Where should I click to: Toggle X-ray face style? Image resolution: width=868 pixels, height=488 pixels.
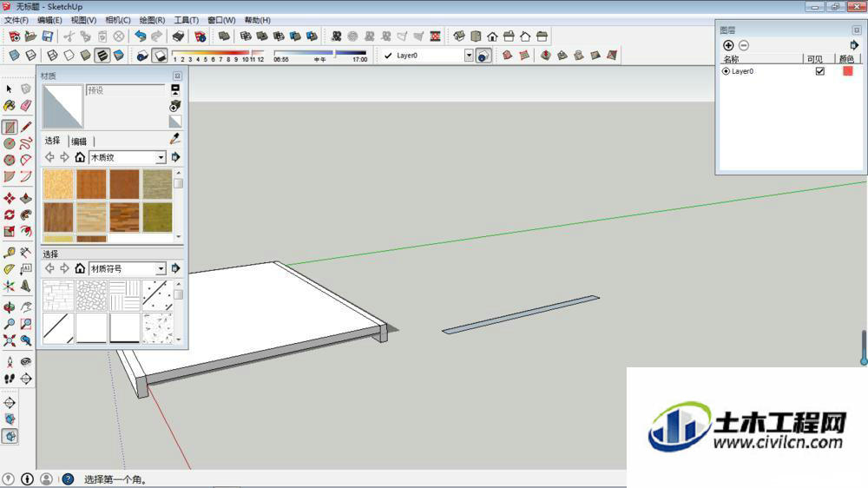coord(15,56)
